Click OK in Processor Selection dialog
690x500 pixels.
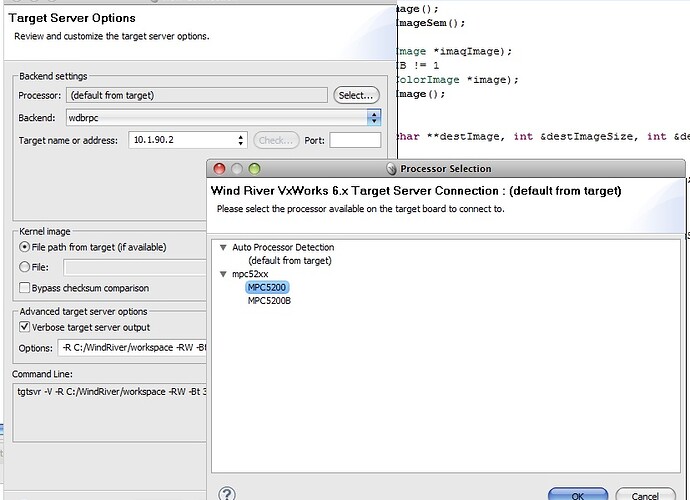(578, 495)
